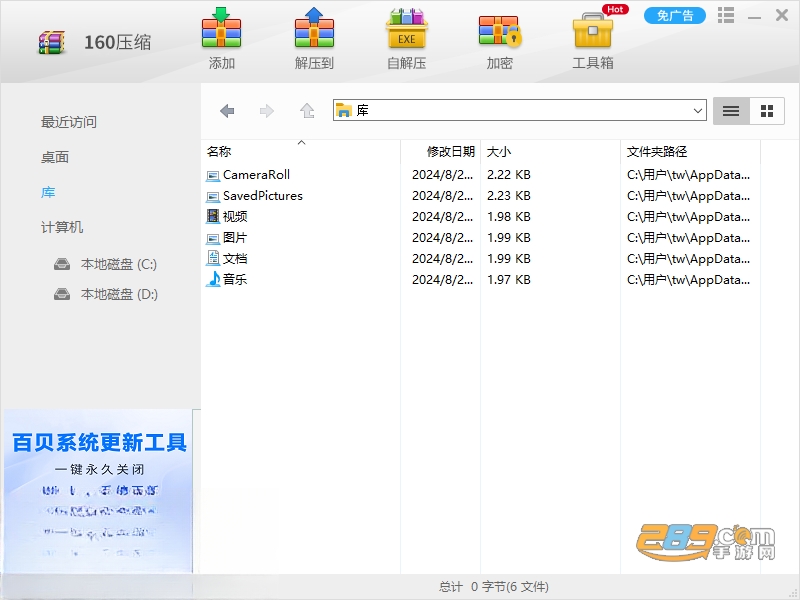Open the 加密 (Encrypt) lock icon
The image size is (800, 600).
click(x=500, y=31)
